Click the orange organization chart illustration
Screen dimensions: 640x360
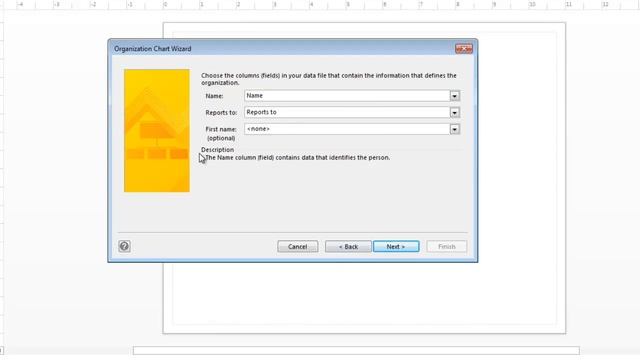157,131
